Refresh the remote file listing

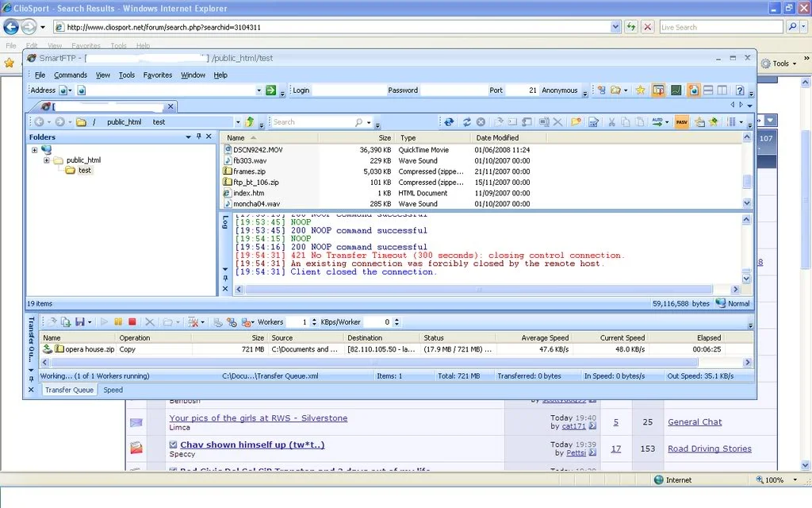click(466, 121)
